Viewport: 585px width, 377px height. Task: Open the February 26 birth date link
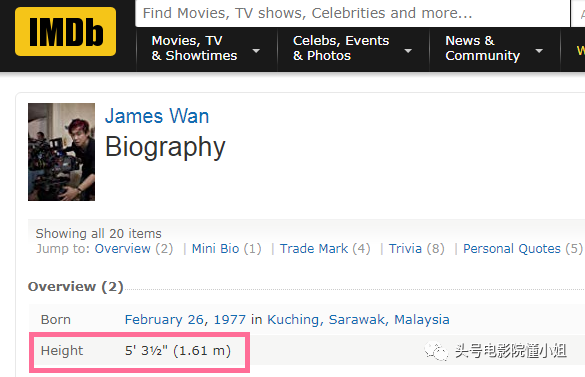tap(164, 320)
